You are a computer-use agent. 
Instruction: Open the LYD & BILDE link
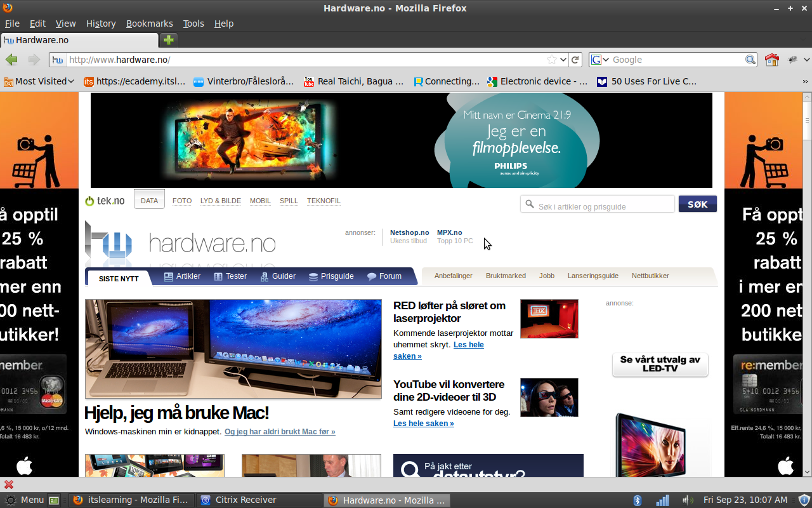tap(221, 201)
